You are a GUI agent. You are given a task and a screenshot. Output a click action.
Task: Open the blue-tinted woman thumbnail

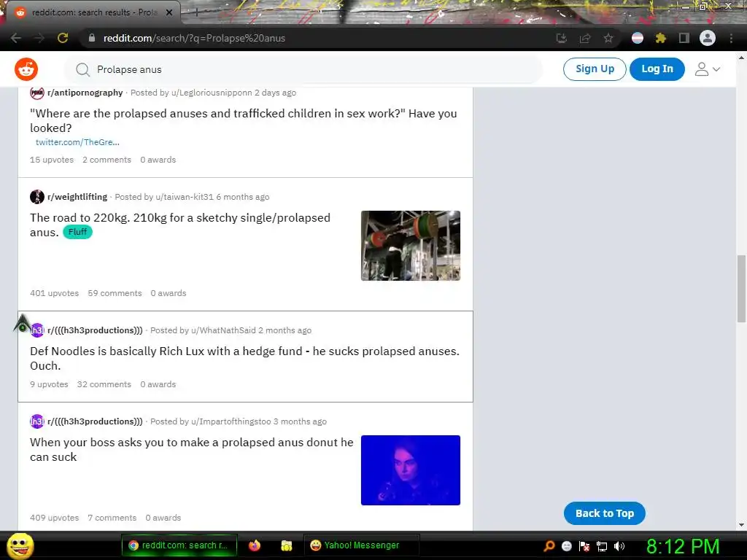pos(411,470)
